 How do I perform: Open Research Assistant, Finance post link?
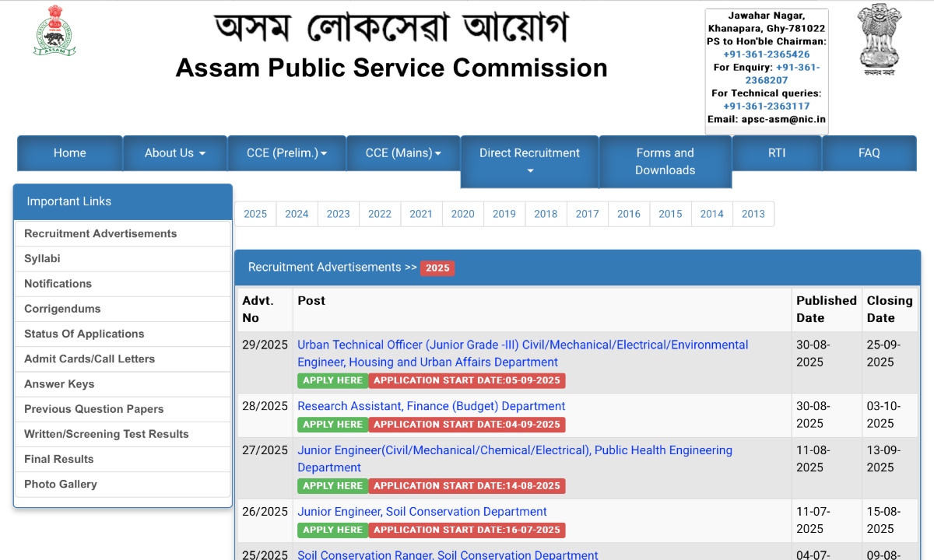431,406
